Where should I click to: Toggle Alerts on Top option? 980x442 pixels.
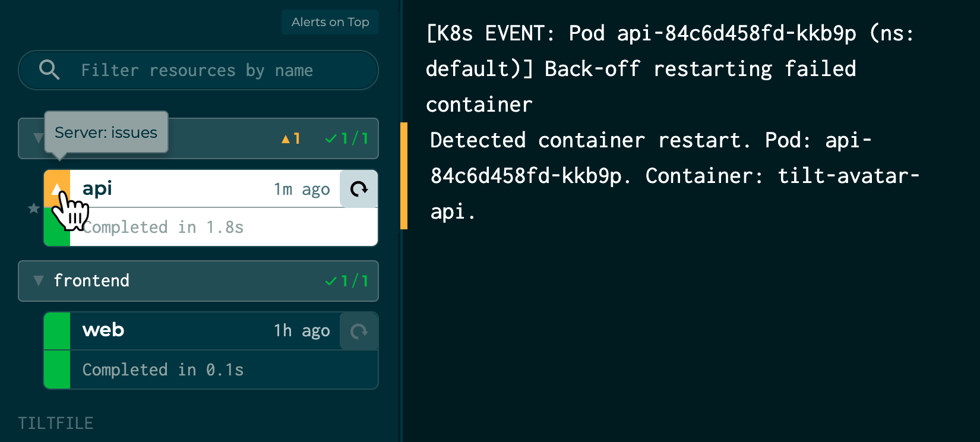click(x=330, y=22)
